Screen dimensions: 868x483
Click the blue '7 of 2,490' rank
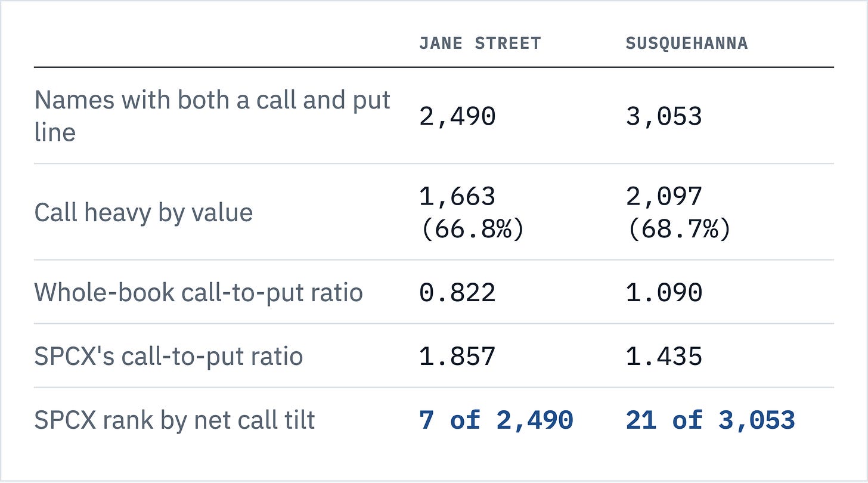496,420
